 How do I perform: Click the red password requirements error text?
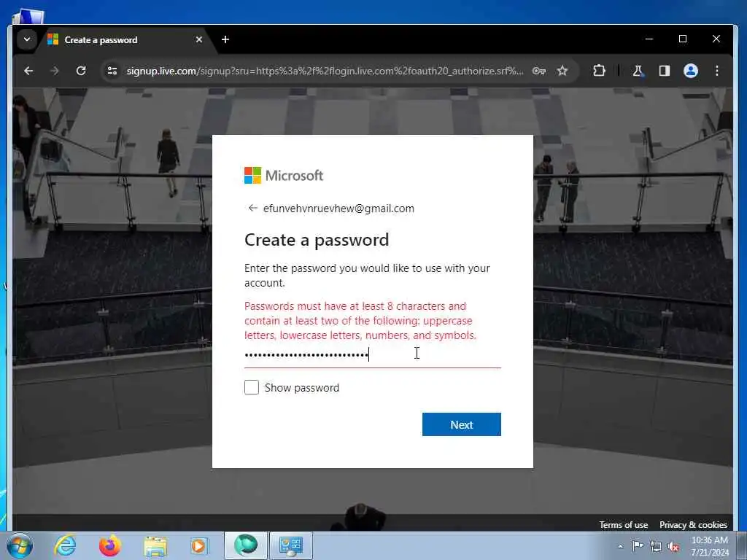(x=360, y=321)
